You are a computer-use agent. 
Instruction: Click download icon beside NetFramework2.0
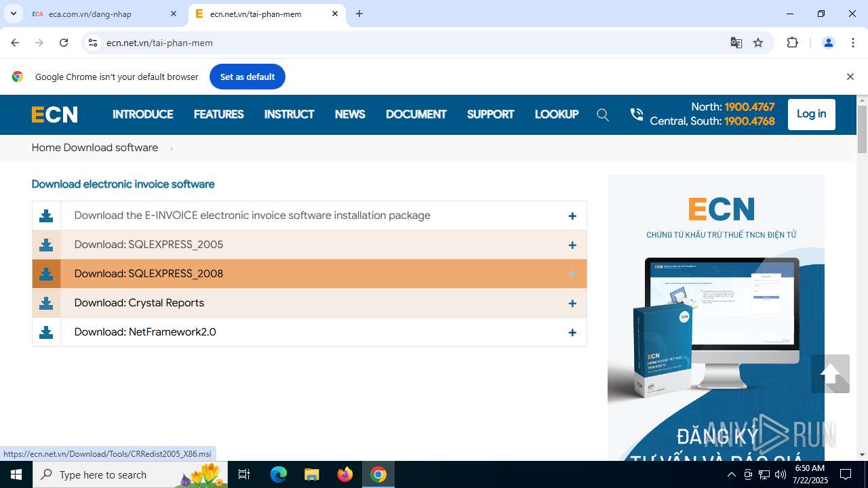(x=46, y=332)
